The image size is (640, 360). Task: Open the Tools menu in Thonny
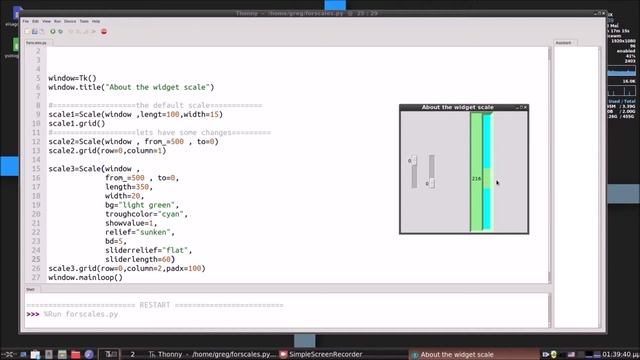coord(84,21)
